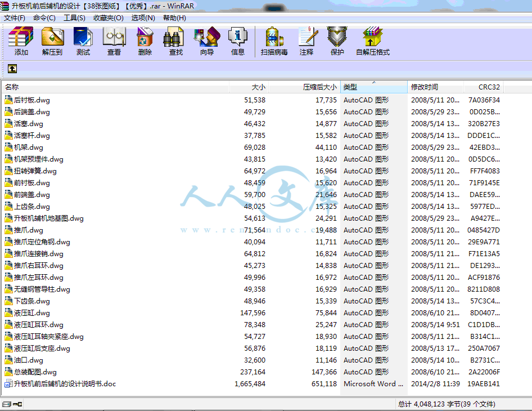The height and width of the screenshot is (411, 532).
Task: Click the 删除 (Delete) toolbar icon
Action: pos(145,37)
